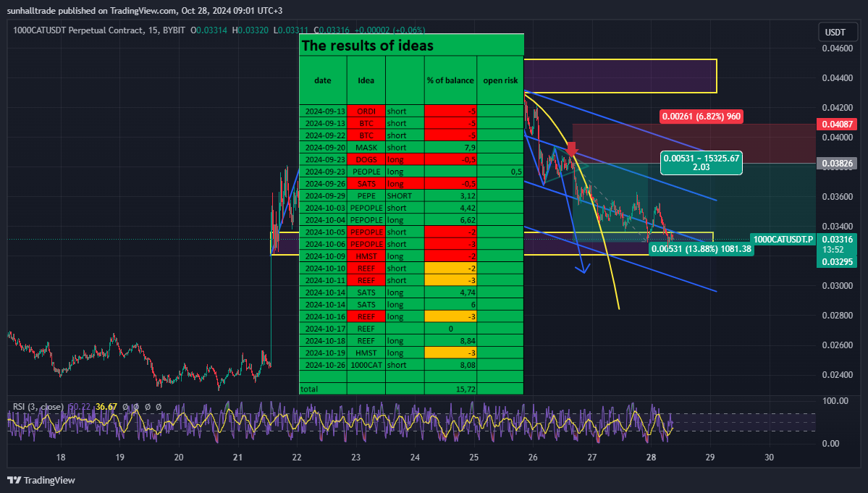Image resolution: width=868 pixels, height=493 pixels.
Task: Click the 4,74 balance value
Action: [468, 292]
